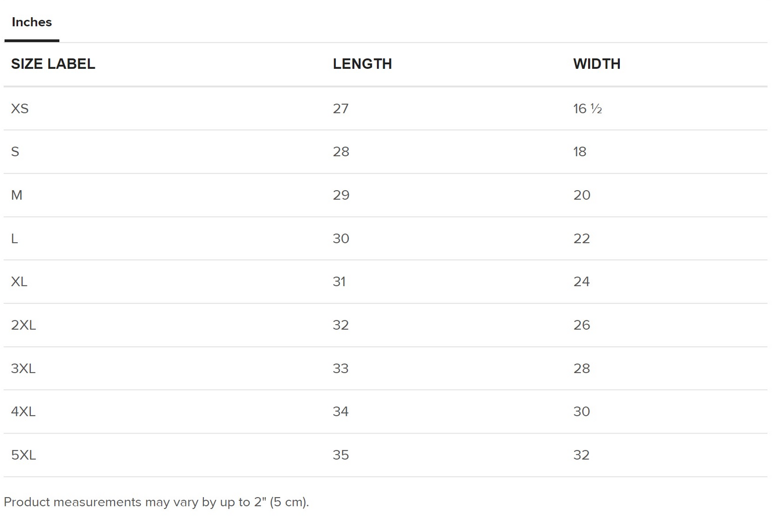Click the XL length value 31
Image resolution: width=782 pixels, height=532 pixels.
point(339,282)
